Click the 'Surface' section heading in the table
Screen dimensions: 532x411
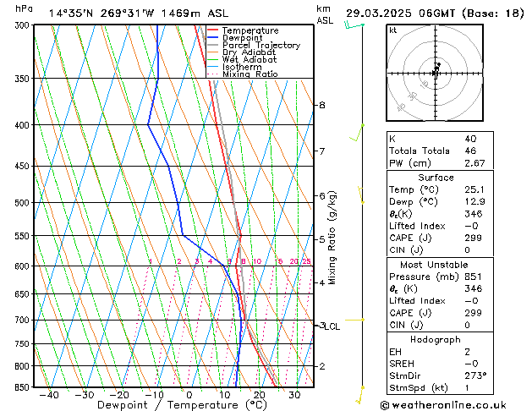[x=435, y=178]
